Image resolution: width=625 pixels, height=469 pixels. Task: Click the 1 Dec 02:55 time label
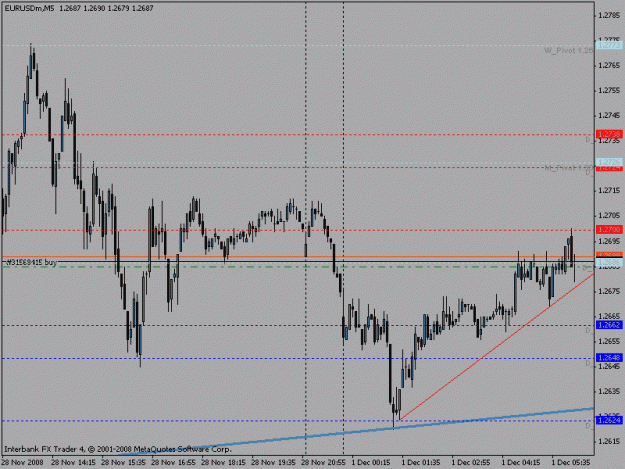471,462
